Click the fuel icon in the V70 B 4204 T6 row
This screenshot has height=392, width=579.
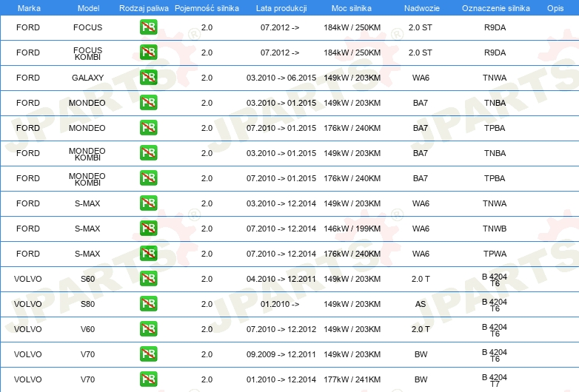(x=148, y=354)
